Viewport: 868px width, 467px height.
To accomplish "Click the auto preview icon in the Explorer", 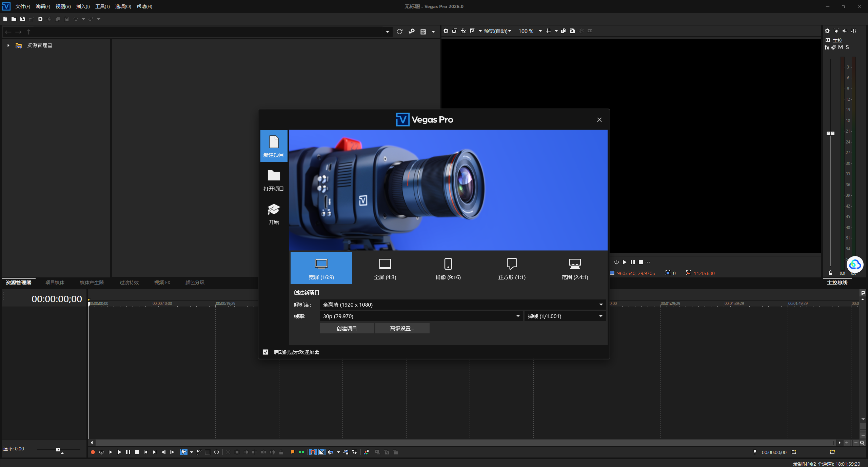I will point(412,32).
